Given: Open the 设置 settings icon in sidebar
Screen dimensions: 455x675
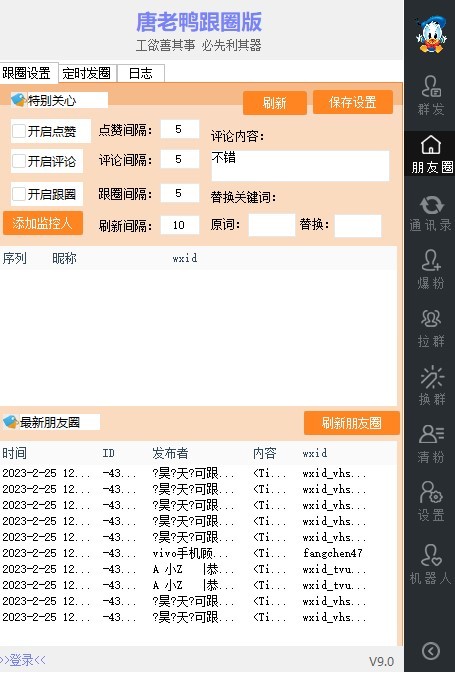Looking at the screenshot, I should pos(430,501).
